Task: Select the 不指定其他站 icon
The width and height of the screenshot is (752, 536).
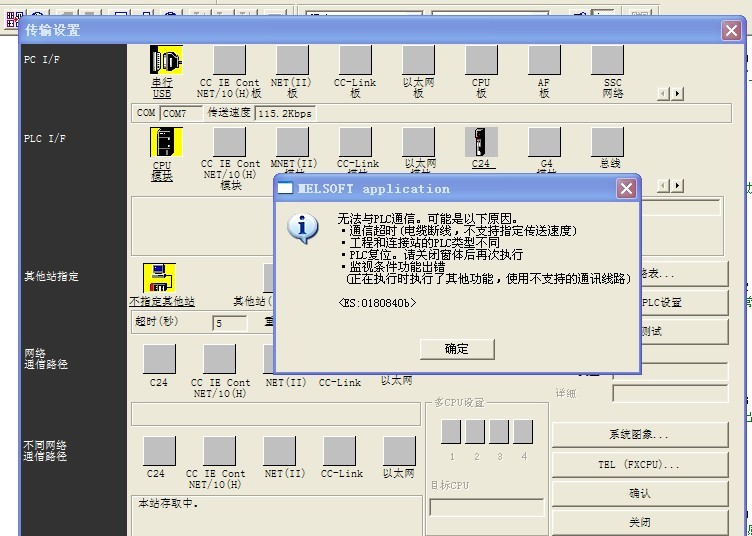Action: point(160,278)
